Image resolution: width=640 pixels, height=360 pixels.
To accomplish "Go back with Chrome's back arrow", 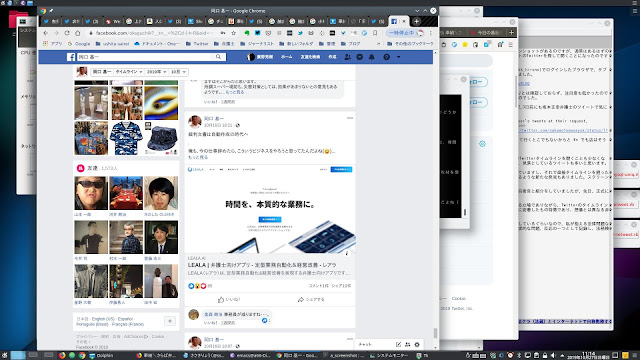I will pos(46,33).
